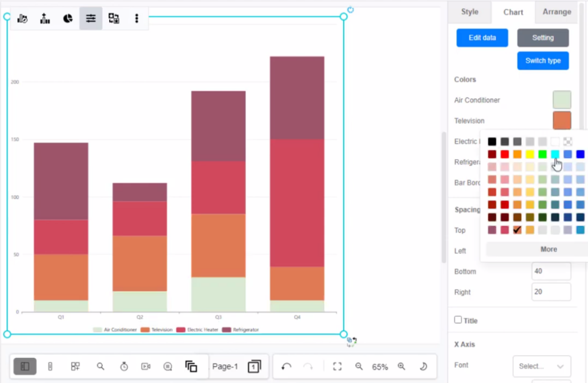Toggle the left panel sidebar icon

[24, 366]
